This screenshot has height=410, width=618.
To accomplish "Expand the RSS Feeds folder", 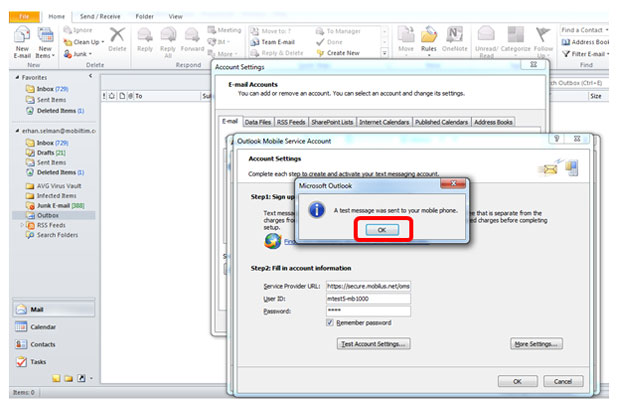I will (22, 225).
